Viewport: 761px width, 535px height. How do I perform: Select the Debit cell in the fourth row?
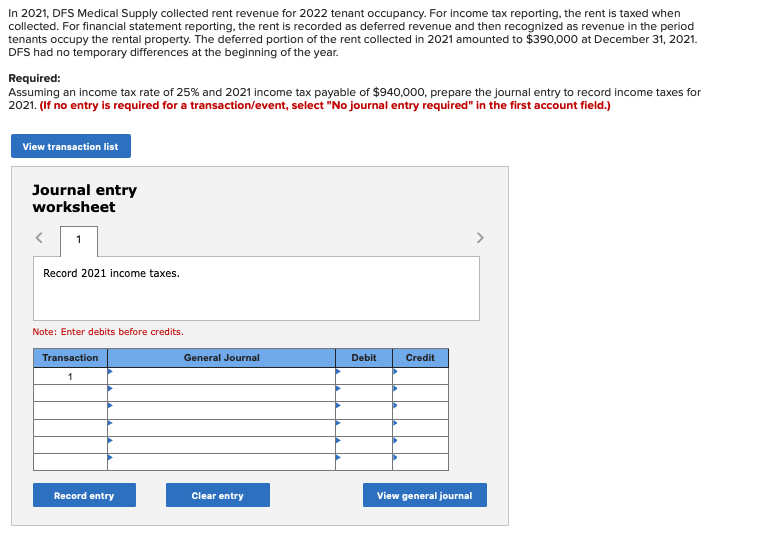[364, 428]
